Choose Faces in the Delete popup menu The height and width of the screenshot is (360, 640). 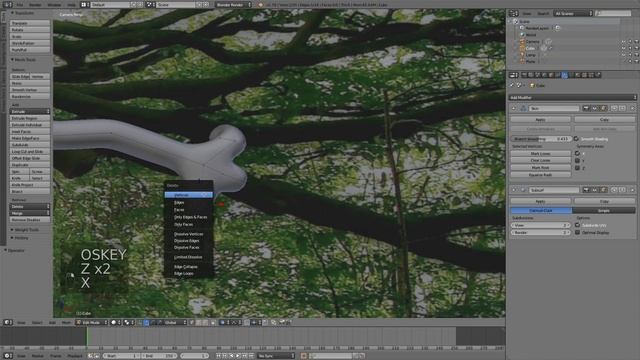(189, 210)
